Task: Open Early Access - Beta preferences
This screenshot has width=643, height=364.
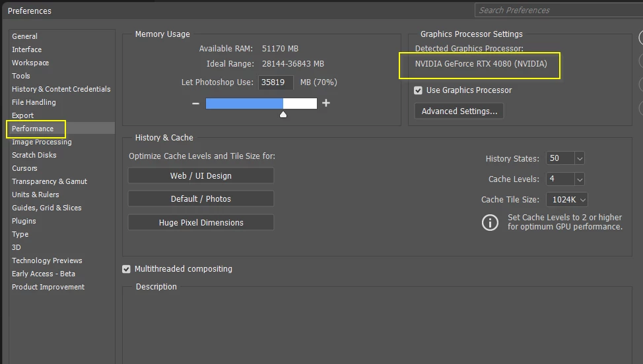Action: click(x=44, y=274)
